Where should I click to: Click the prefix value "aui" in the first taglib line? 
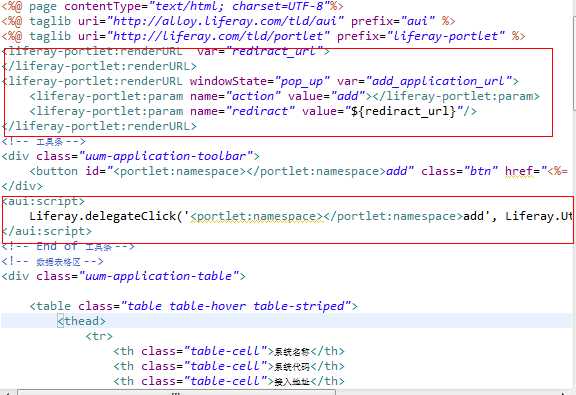[x=417, y=21]
